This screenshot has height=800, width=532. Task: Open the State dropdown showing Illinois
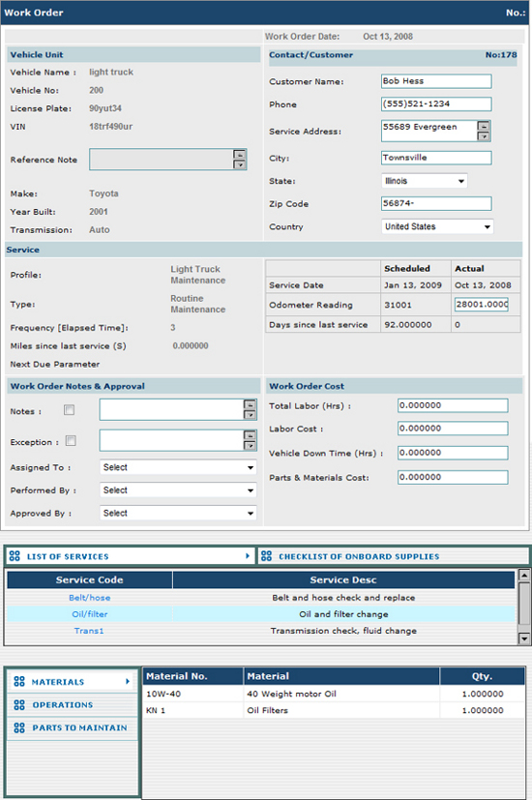[424, 181]
